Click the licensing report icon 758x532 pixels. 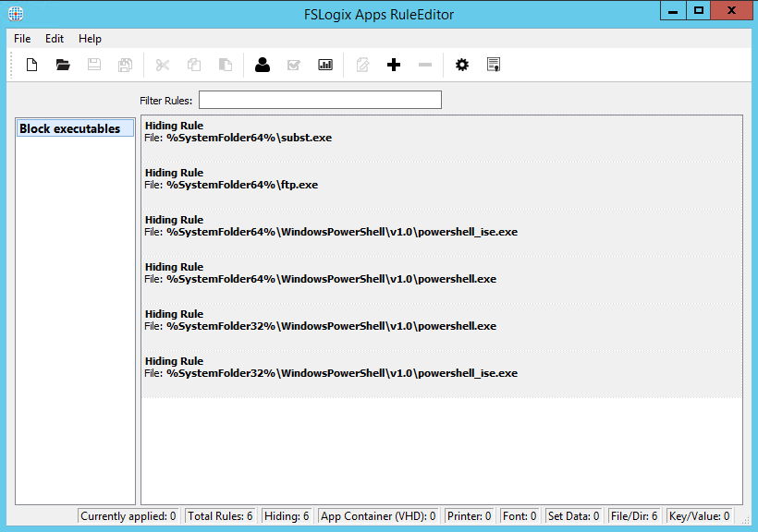(x=494, y=65)
